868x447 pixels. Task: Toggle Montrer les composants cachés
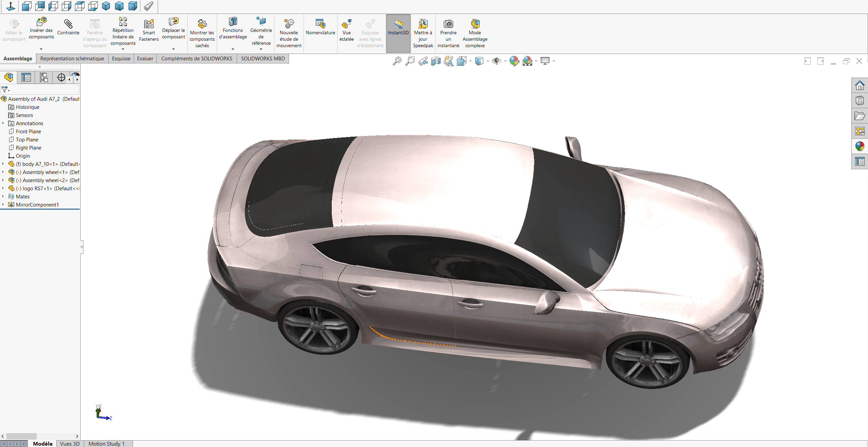(202, 33)
